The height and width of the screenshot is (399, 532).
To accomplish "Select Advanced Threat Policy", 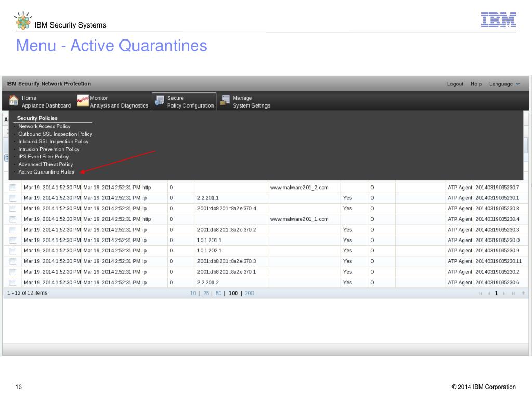I will (46, 164).
